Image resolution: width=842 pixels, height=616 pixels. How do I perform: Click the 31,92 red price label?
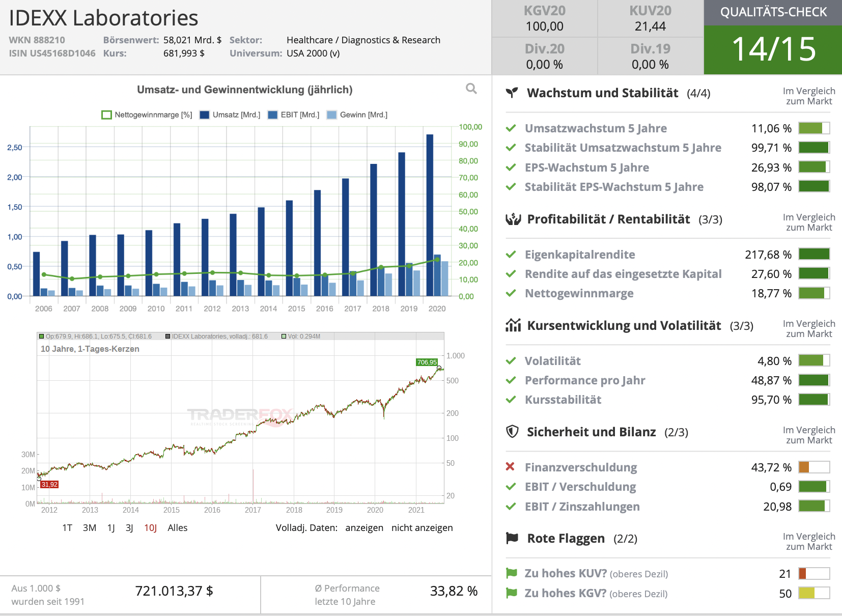pyautogui.click(x=49, y=485)
